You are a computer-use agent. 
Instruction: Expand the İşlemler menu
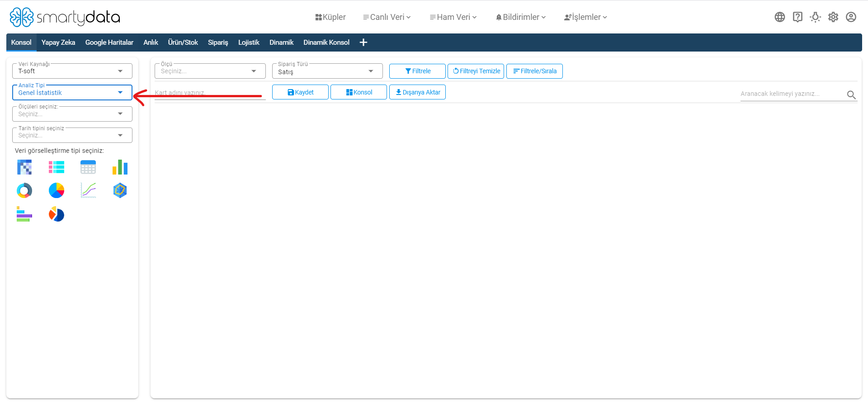[586, 17]
